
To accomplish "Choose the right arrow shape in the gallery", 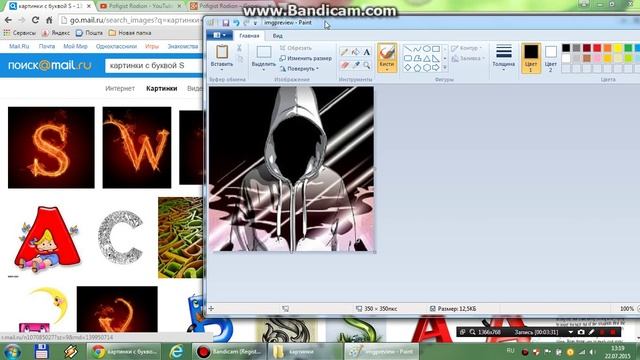I will (x=436, y=68).
